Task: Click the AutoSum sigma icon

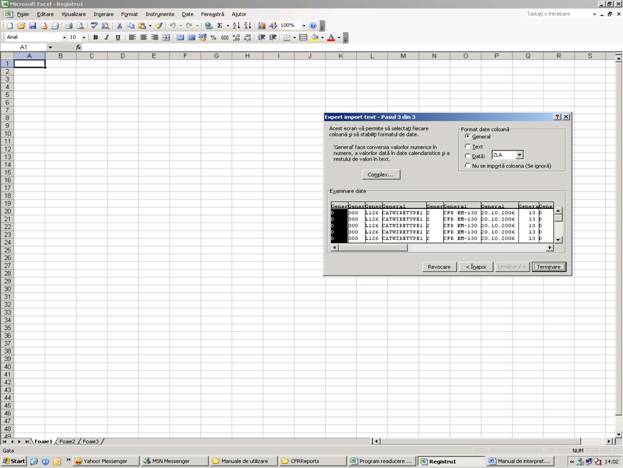Action: [x=217, y=26]
